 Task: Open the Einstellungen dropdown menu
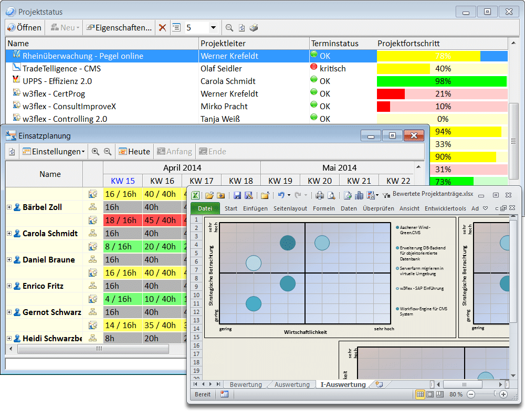click(54, 152)
